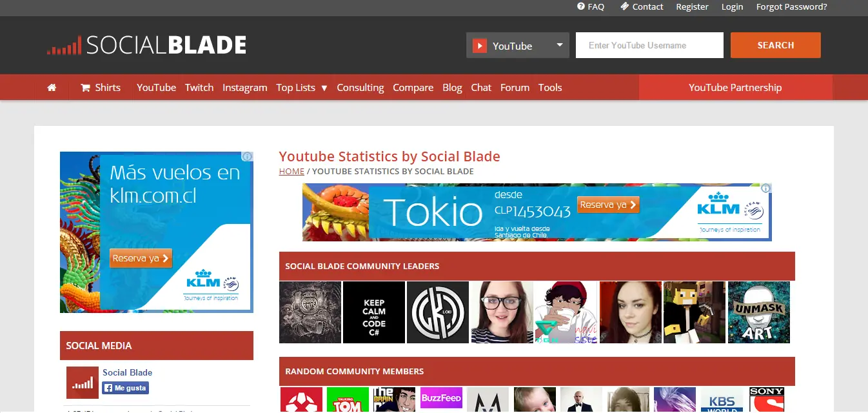Open the Unmask Art community leader avatar
This screenshot has height=413, width=868.
(x=759, y=312)
